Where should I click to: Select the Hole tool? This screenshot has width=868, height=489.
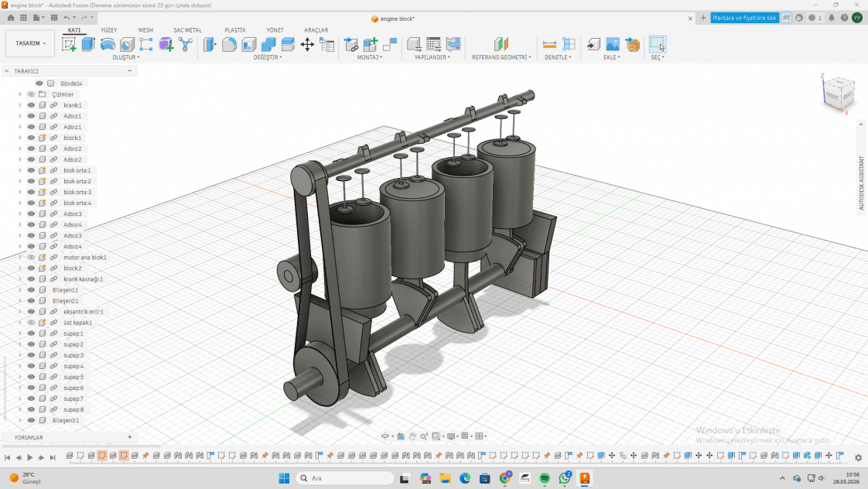127,44
